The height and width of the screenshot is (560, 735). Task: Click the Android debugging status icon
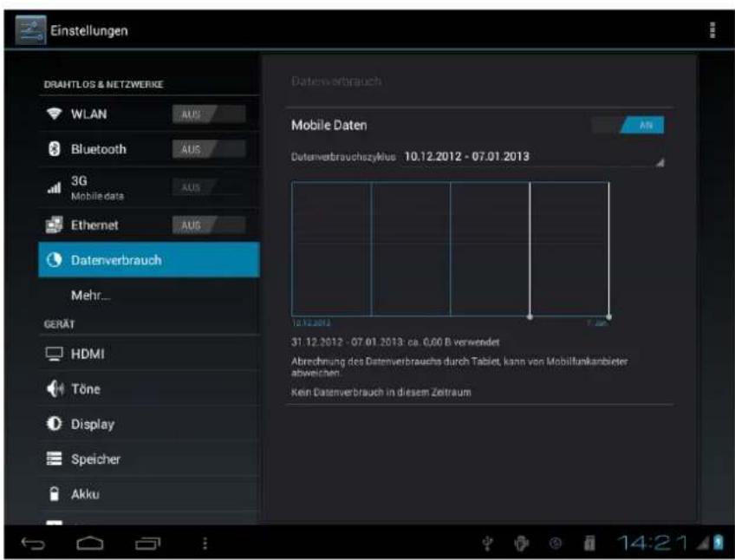click(x=521, y=544)
